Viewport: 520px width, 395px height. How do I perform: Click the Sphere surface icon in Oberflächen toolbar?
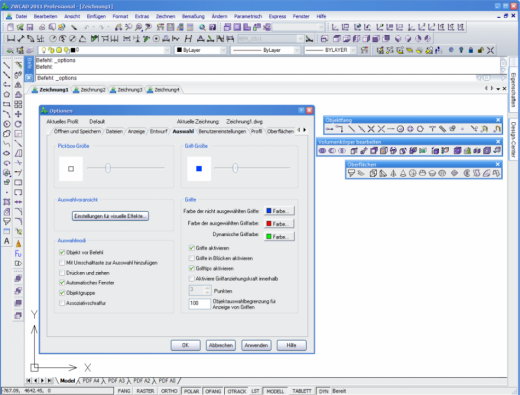point(413,173)
